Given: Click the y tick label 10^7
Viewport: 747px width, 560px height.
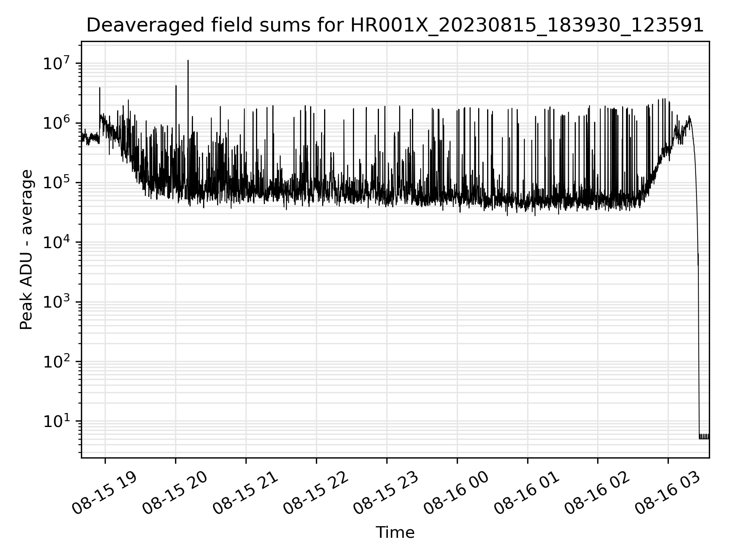Looking at the screenshot, I should point(56,63).
